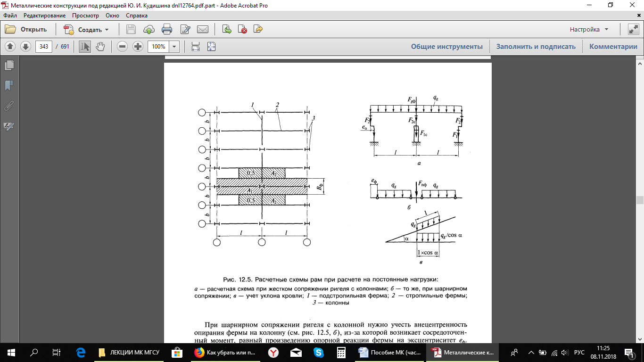Open Microsoft Store taskbar icon
Viewport: 644px width, 362px height.
(177, 353)
